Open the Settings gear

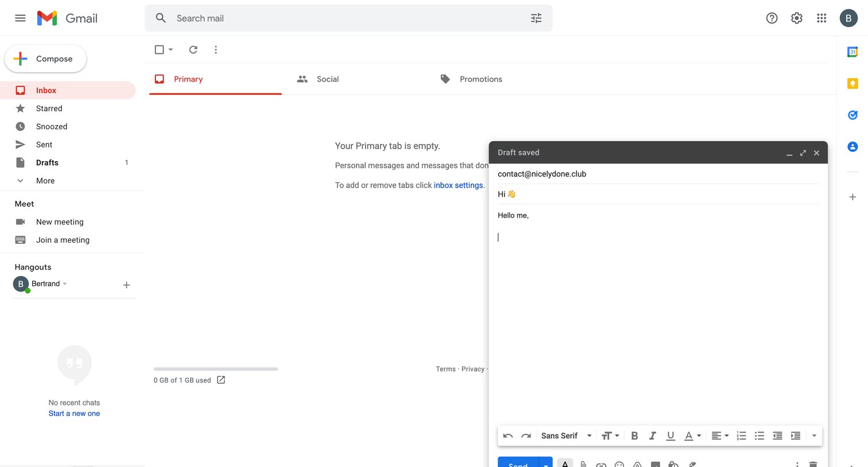click(797, 18)
